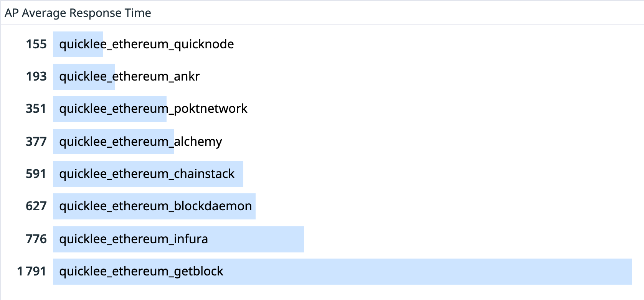Click the value 627 for blockdaemon
The width and height of the screenshot is (644, 300).
tap(36, 206)
